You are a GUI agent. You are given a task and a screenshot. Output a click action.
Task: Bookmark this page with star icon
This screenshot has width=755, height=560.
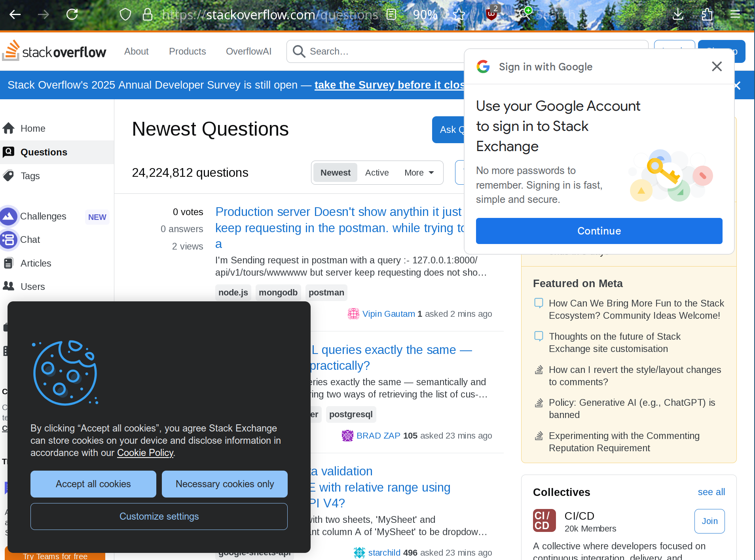(x=459, y=15)
